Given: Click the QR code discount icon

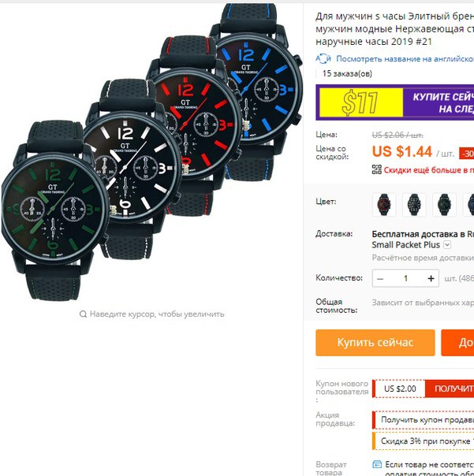Looking at the screenshot, I should click(377, 169).
